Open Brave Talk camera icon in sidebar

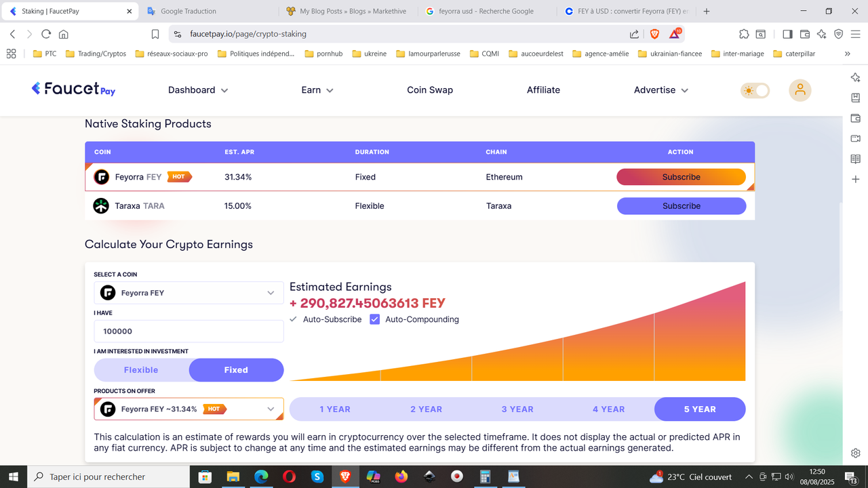tap(856, 138)
